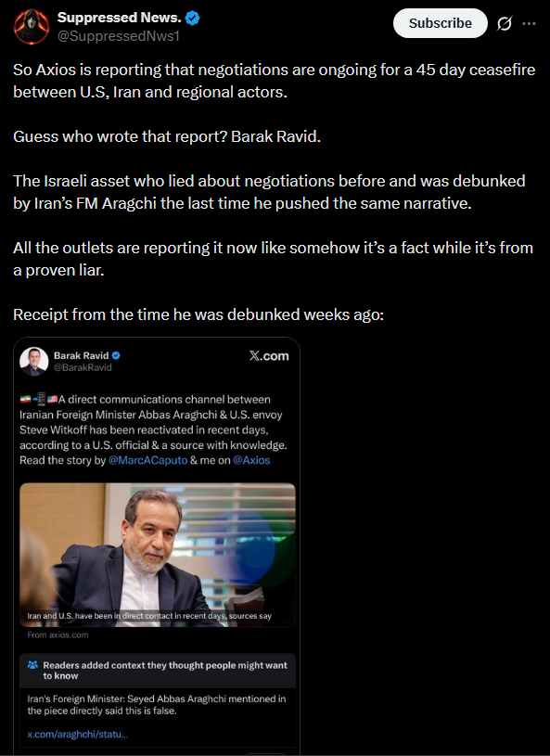Screen dimensions: 550x756
Task: Click the Barak Ravid name in quoted post
Action: click(x=81, y=356)
